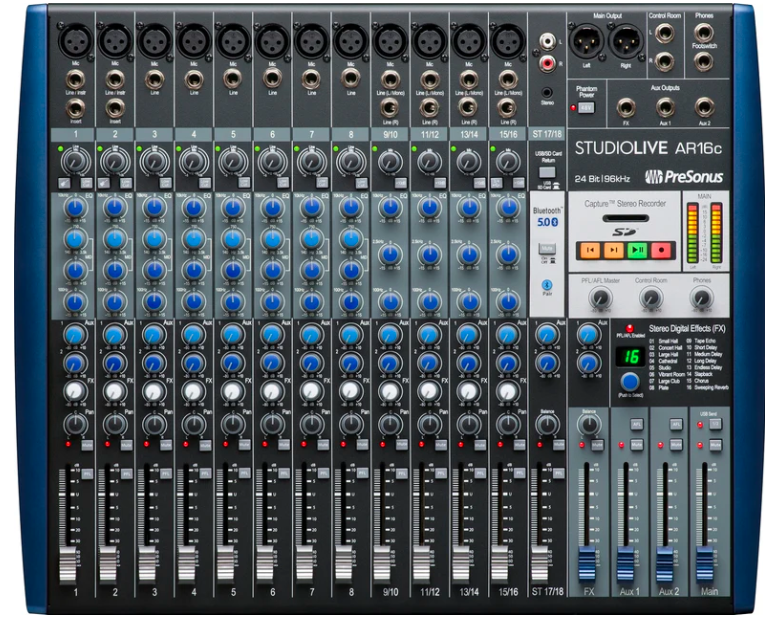Click the channel 1 Insert jack
This screenshot has width=765, height=625.
click(x=76, y=108)
